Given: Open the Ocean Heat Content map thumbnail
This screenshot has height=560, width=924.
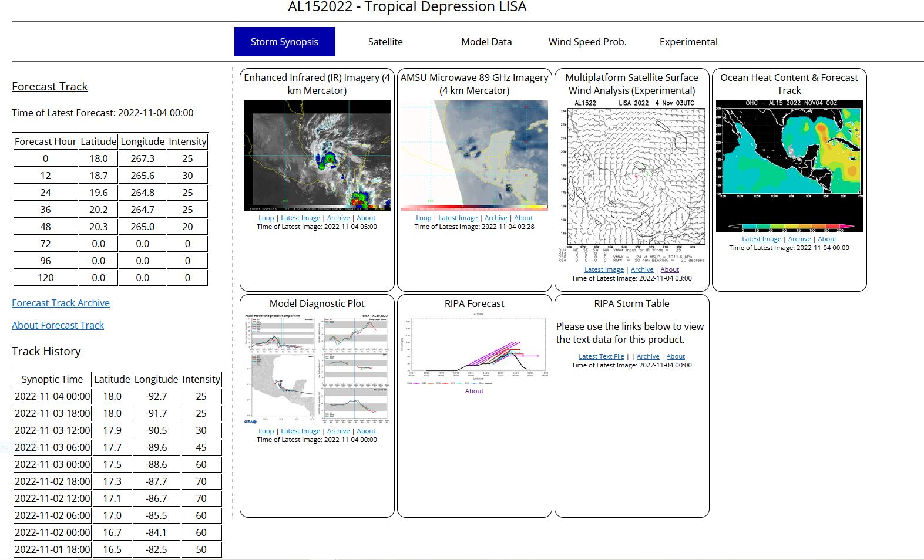Looking at the screenshot, I should [x=789, y=166].
